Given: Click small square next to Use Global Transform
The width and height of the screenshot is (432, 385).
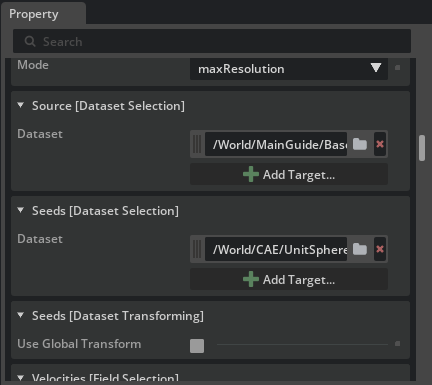Looking at the screenshot, I should pos(397,344).
